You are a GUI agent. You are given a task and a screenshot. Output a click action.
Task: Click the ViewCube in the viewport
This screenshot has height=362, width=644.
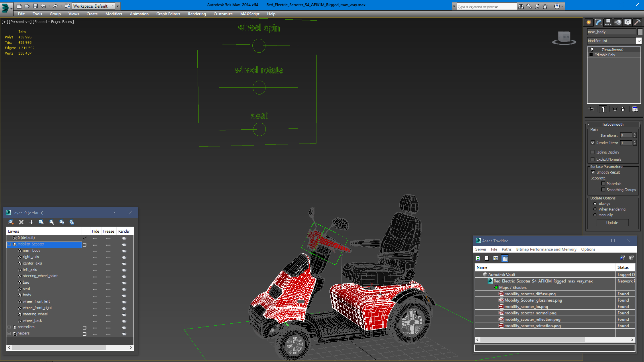pyautogui.click(x=564, y=38)
